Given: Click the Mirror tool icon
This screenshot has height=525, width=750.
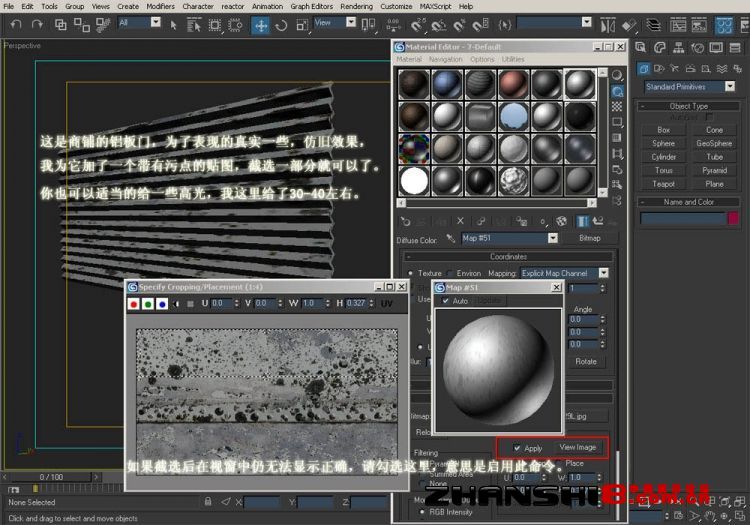Looking at the screenshot, I should (607, 25).
